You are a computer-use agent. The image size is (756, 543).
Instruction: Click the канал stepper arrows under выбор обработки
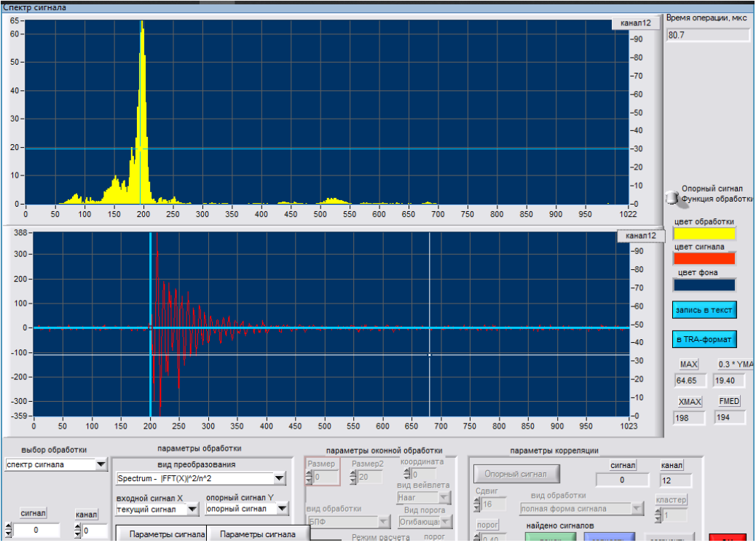77,531
